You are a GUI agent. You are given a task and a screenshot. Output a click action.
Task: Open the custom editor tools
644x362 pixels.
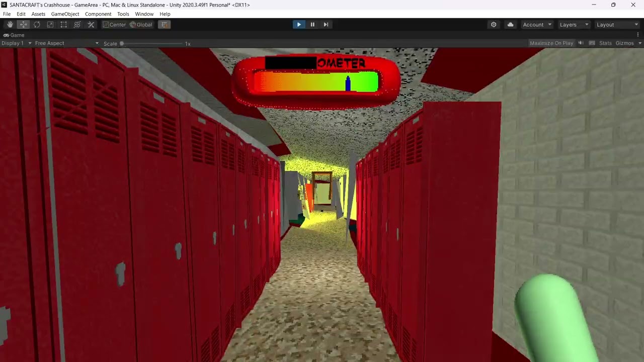(91, 25)
